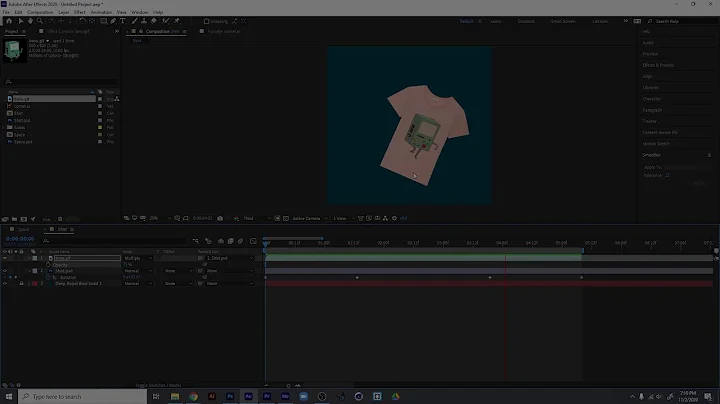Hide the Shirt.psd layer with eye icon

[x=5, y=271]
